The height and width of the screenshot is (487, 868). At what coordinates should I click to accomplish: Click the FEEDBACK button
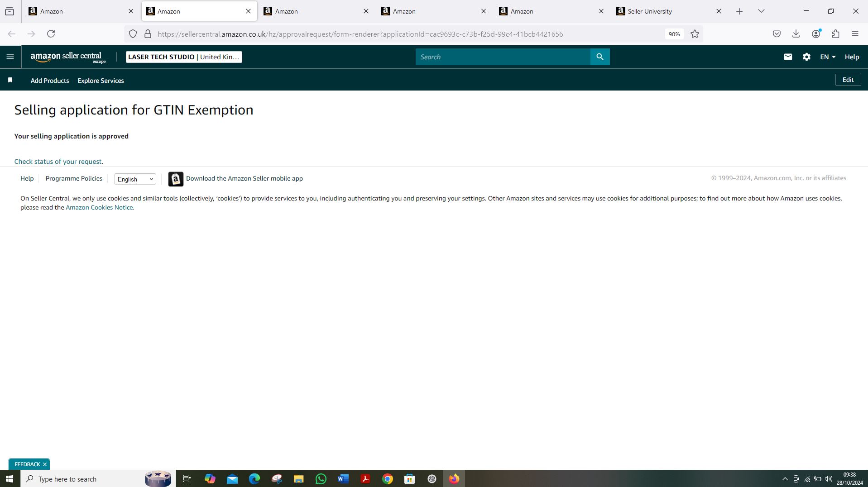27,464
